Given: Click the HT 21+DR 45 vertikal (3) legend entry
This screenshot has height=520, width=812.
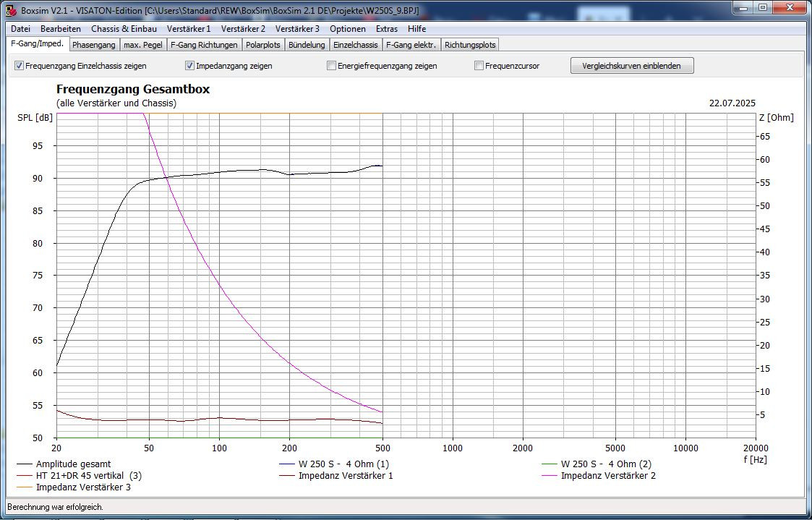Looking at the screenshot, I should [80, 475].
